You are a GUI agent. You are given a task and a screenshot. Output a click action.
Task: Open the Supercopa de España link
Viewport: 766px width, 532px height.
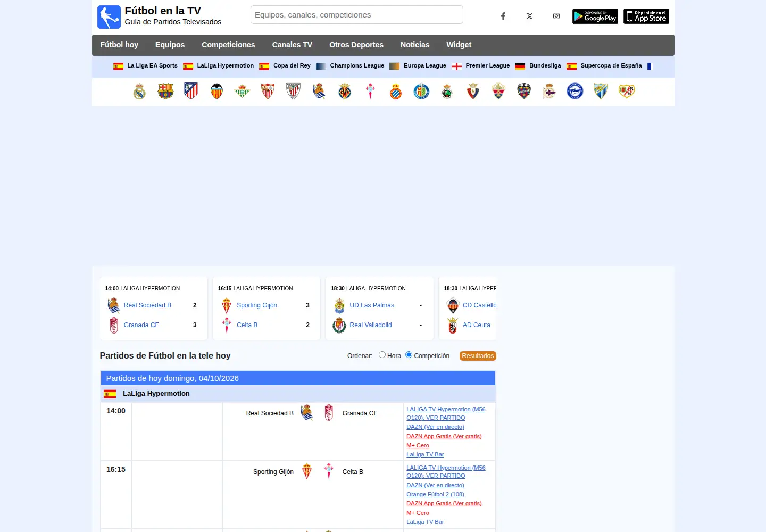[611, 66]
